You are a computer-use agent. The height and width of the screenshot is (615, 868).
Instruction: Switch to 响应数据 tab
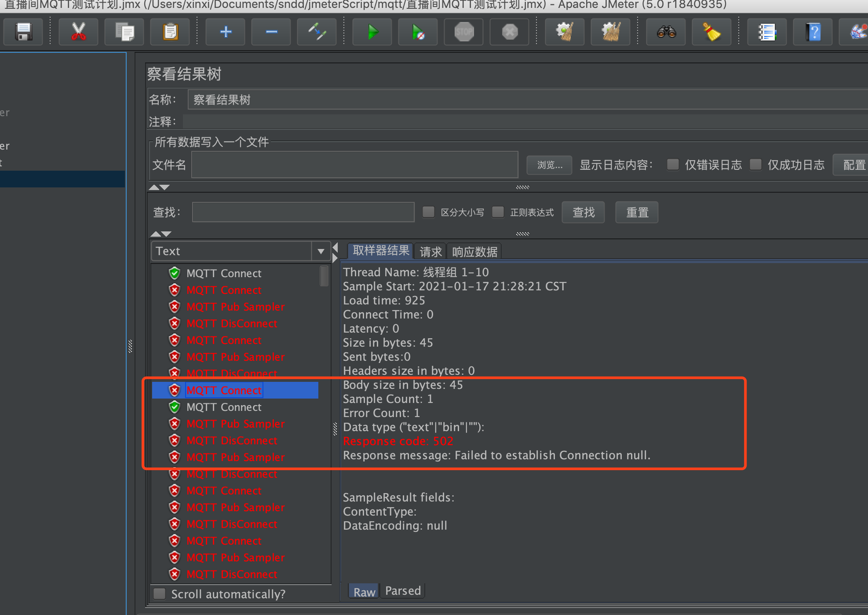474,251
